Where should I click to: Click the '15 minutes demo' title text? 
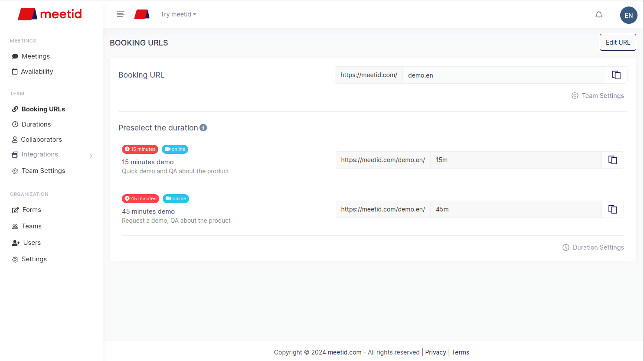point(148,162)
